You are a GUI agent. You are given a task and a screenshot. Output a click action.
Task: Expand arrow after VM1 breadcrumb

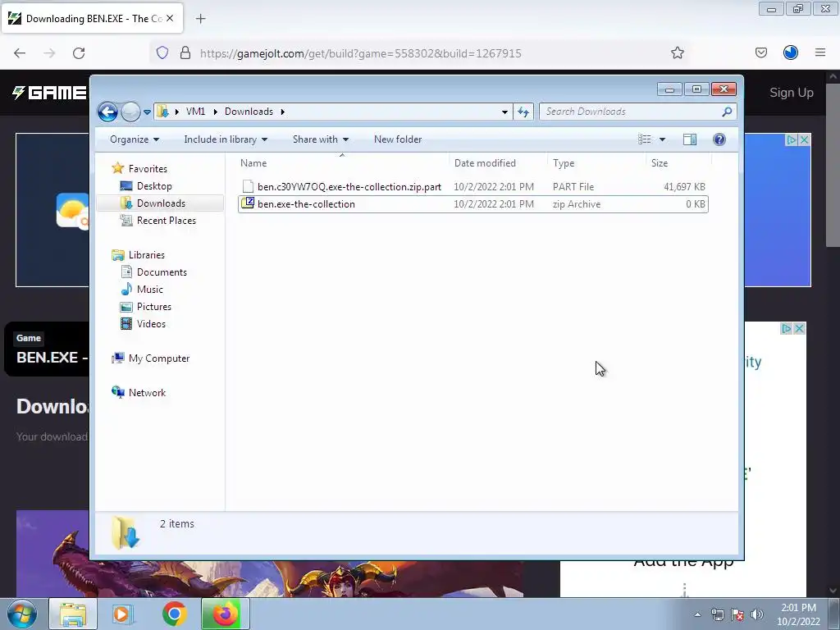[215, 112]
